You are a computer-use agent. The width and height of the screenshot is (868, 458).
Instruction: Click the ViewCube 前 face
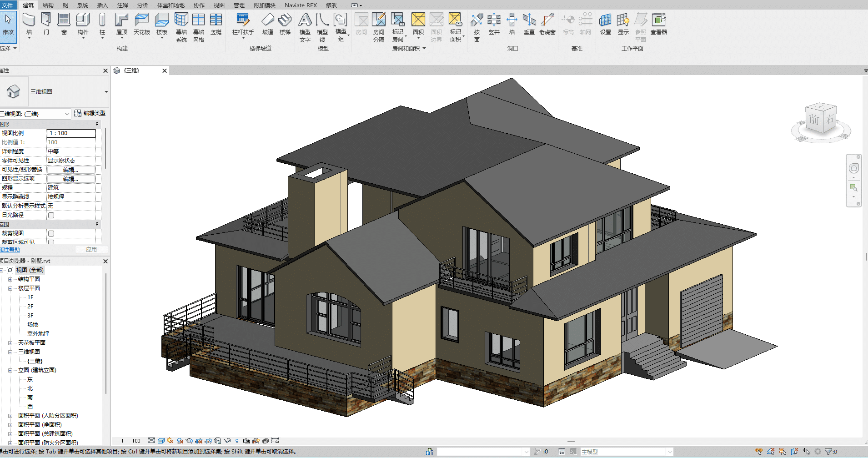[x=813, y=120]
